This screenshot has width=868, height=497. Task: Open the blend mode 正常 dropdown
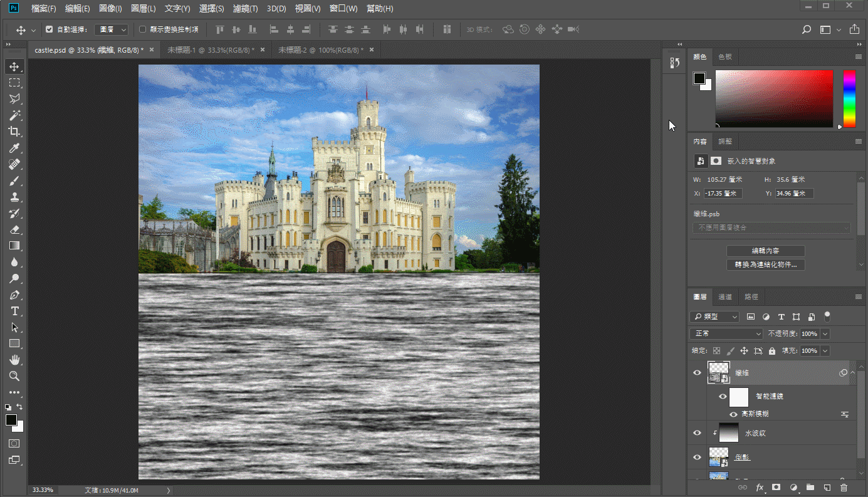(726, 334)
